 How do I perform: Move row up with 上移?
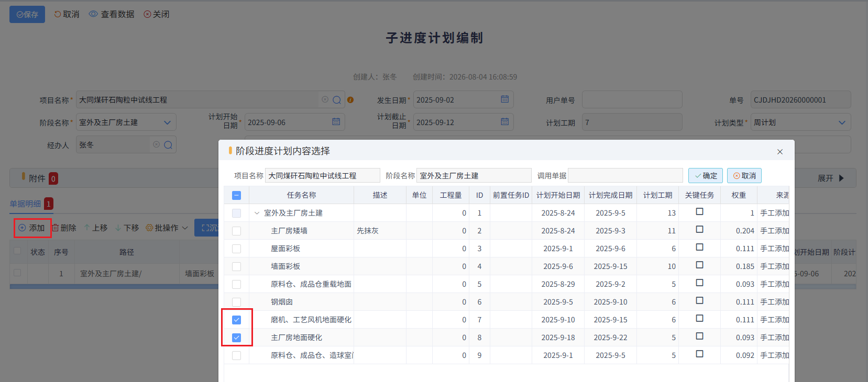[96, 228]
